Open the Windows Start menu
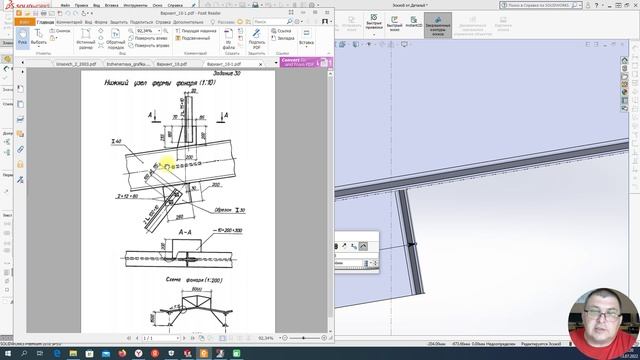 [7, 353]
